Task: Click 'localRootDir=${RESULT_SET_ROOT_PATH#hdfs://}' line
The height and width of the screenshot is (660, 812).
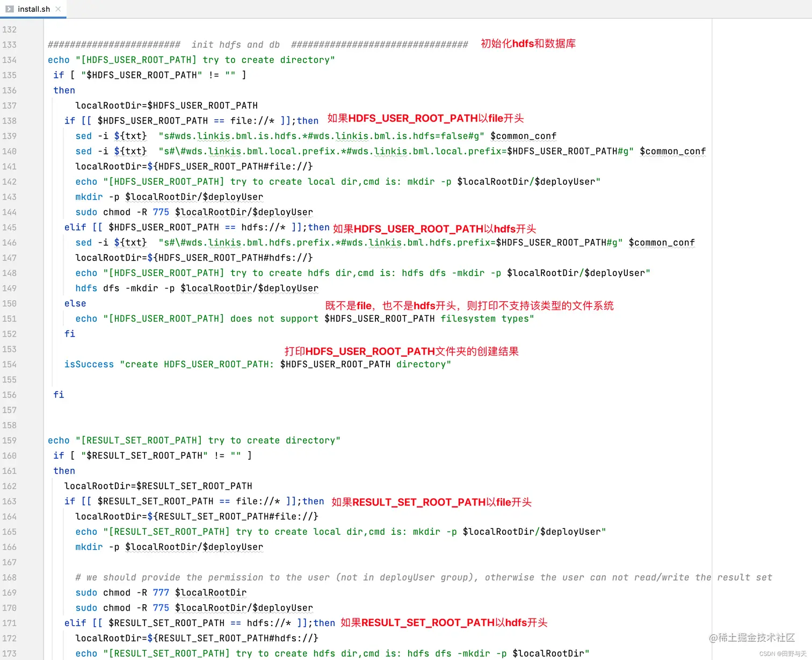Action: pos(197,638)
